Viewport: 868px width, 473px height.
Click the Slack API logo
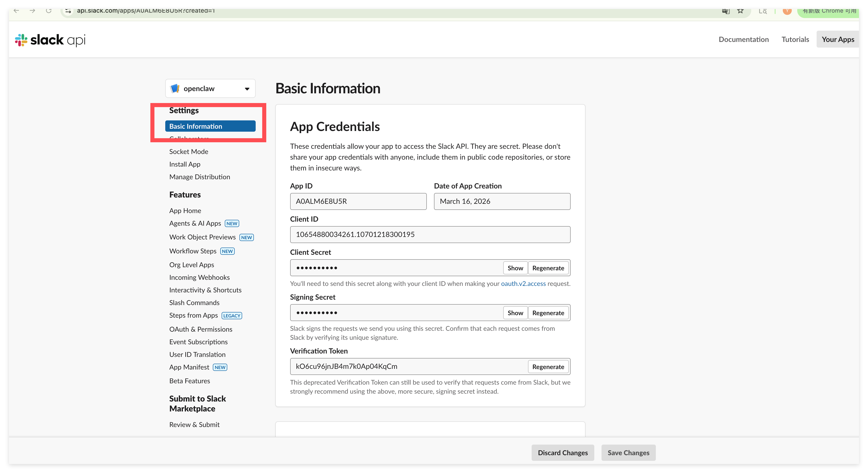50,40
